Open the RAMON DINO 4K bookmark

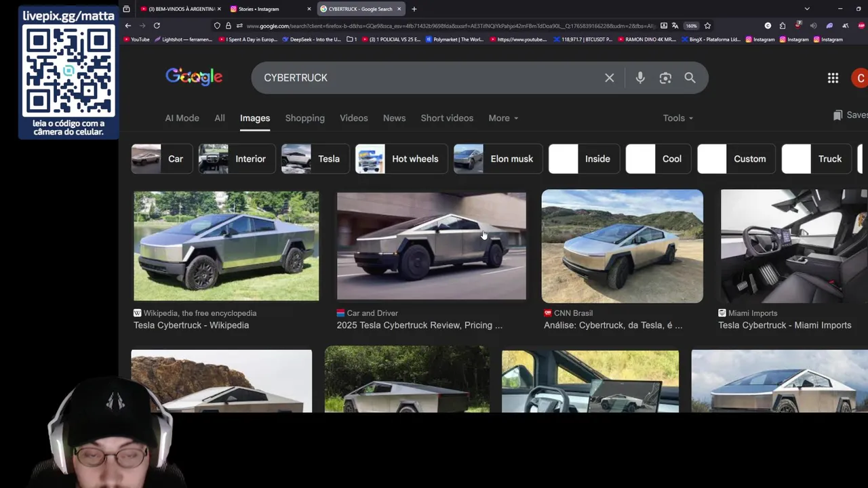point(646,39)
